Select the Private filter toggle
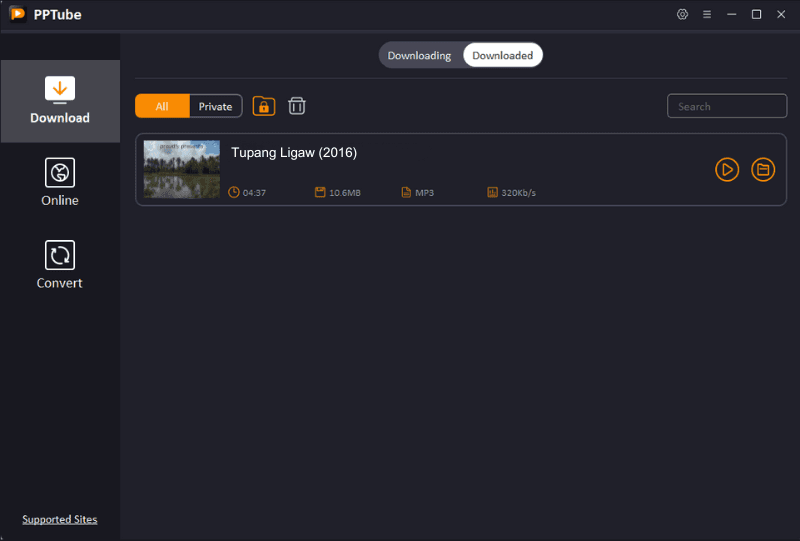 click(215, 106)
